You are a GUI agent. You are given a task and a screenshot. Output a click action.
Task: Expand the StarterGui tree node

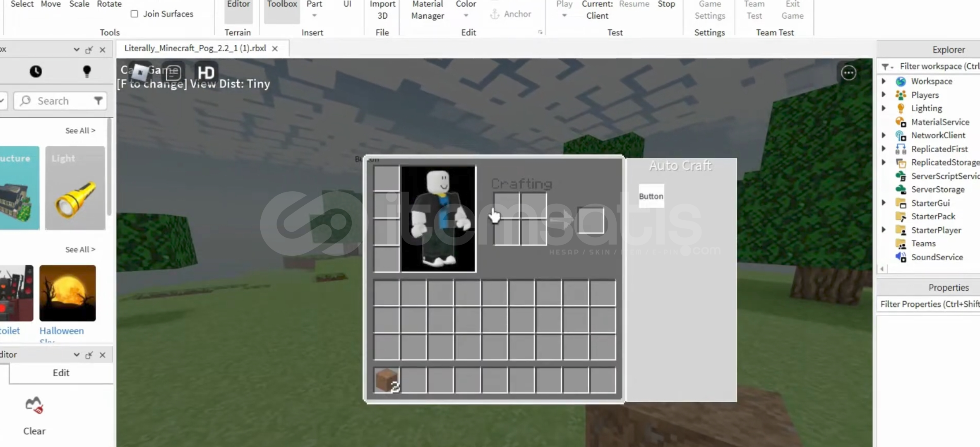coord(884,203)
